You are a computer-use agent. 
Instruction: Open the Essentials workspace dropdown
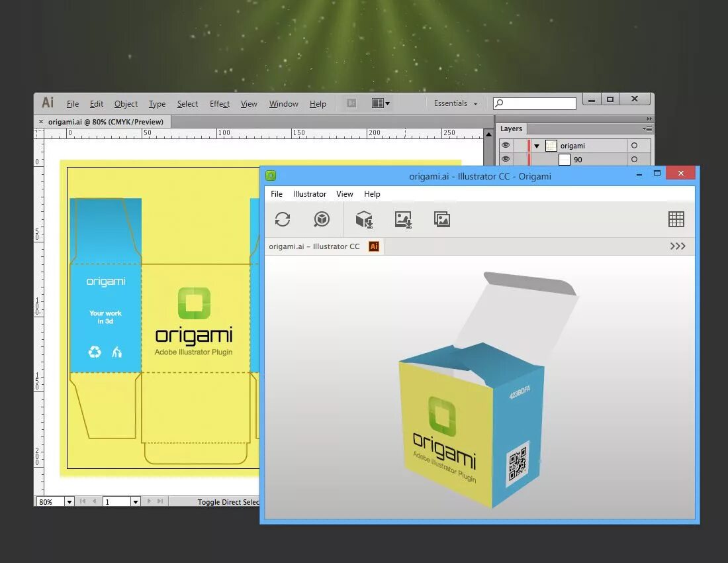pos(455,103)
